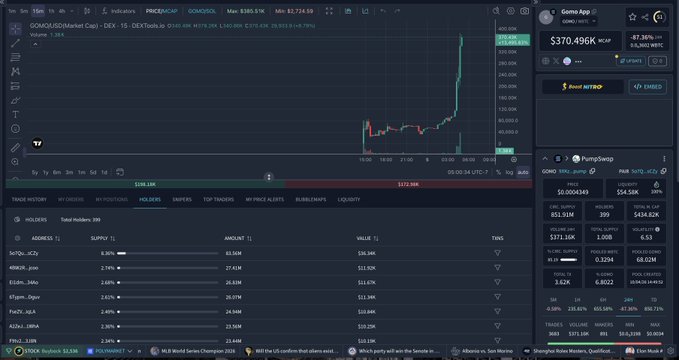Switch chart between GOMO/USD and GOMO/SOL
679x360 pixels.
(202, 11)
